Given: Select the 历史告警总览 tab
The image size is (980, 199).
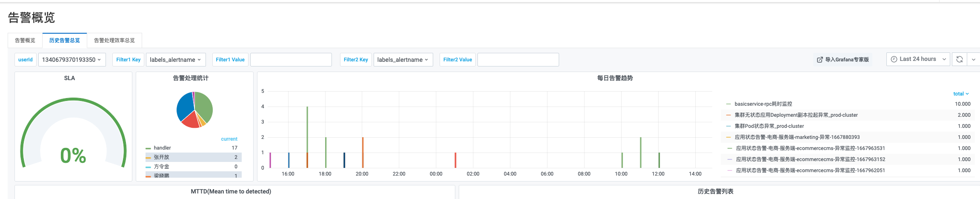Looking at the screenshot, I should click(65, 40).
